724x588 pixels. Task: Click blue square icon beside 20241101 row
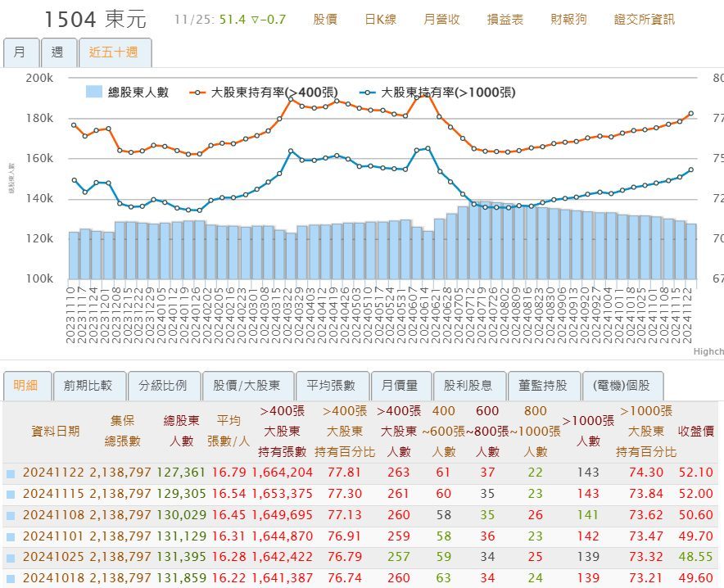11,536
